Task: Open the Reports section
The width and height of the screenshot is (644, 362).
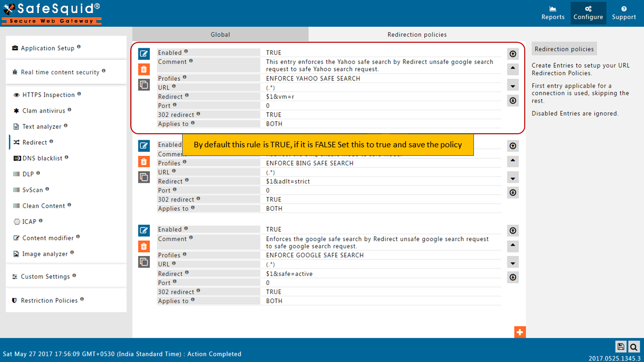Action: [553, 13]
